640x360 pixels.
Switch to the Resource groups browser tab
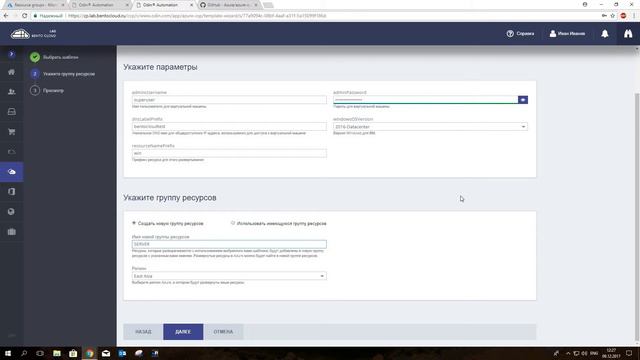[x=36, y=5]
